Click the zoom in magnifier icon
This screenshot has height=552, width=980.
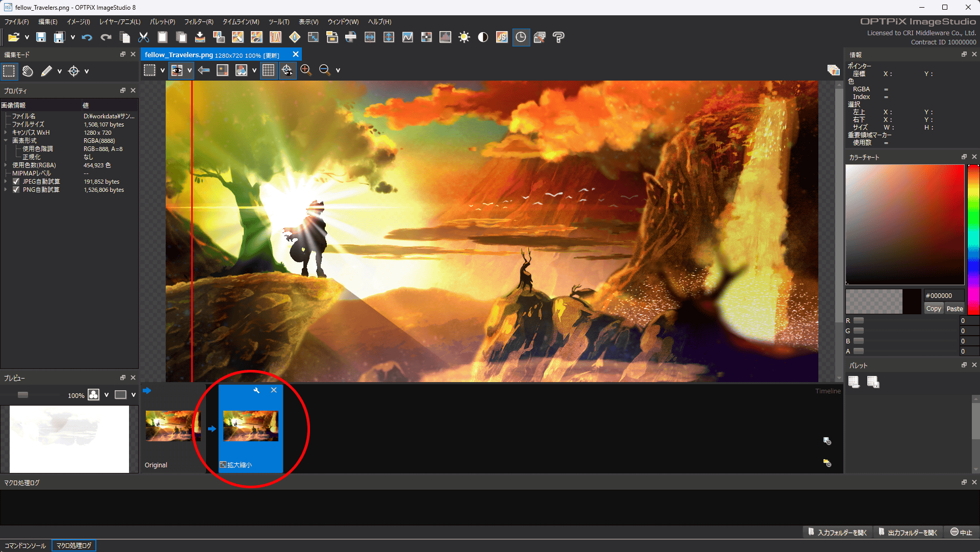coord(306,70)
